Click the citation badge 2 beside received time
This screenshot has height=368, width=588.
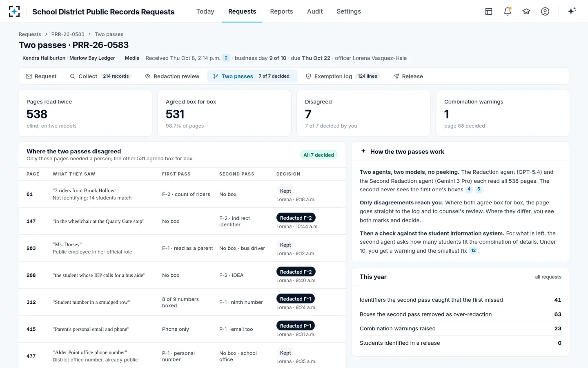pos(226,58)
